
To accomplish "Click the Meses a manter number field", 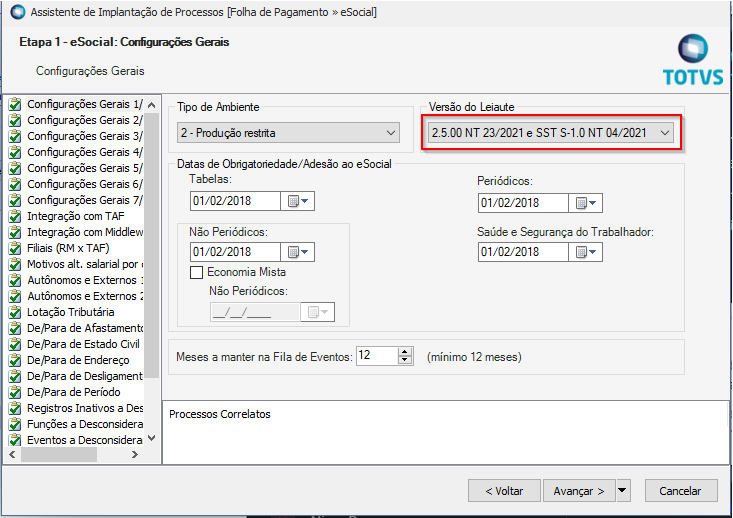I will [377, 356].
